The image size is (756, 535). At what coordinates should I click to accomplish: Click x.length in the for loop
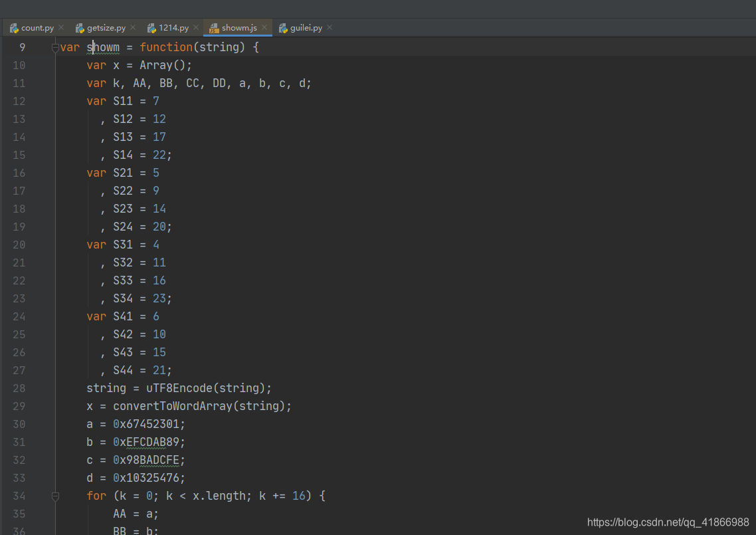[219, 496]
